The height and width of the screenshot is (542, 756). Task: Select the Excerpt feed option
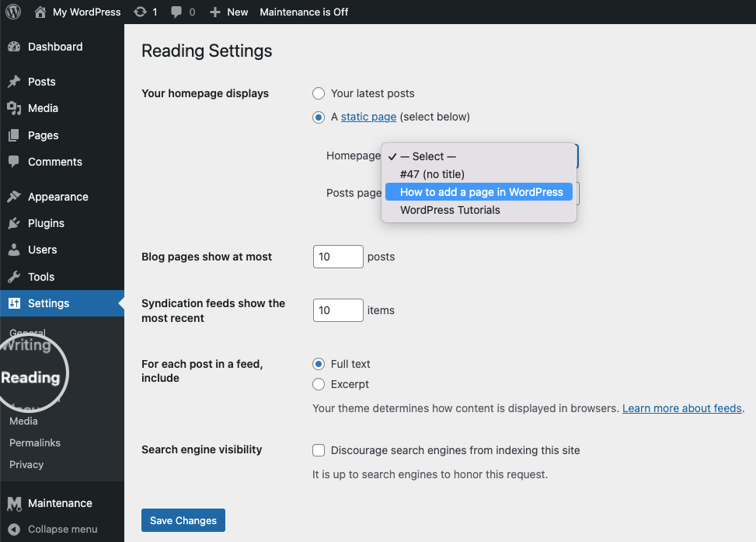click(319, 384)
